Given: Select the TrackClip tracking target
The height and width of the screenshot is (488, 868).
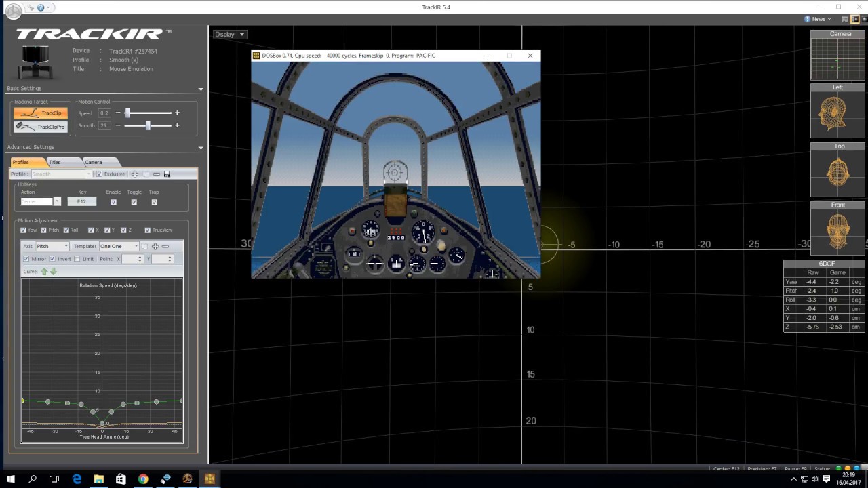Looking at the screenshot, I should [x=41, y=113].
